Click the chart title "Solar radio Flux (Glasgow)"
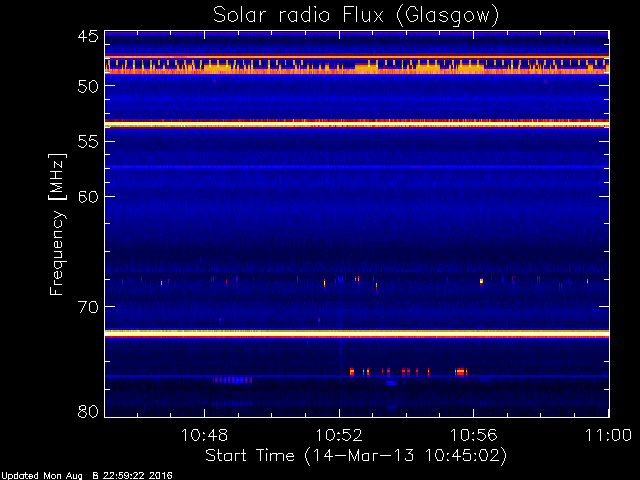640x480 pixels. coord(356,16)
